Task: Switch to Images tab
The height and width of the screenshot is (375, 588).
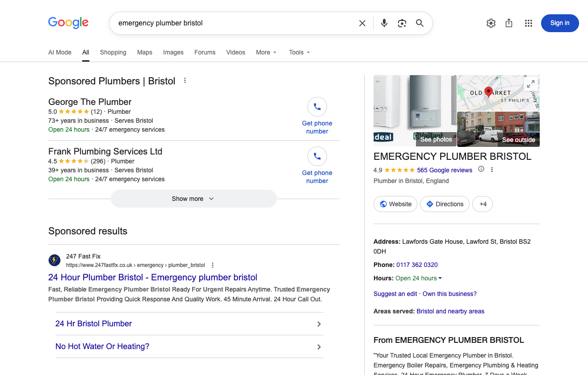Action: (x=173, y=52)
